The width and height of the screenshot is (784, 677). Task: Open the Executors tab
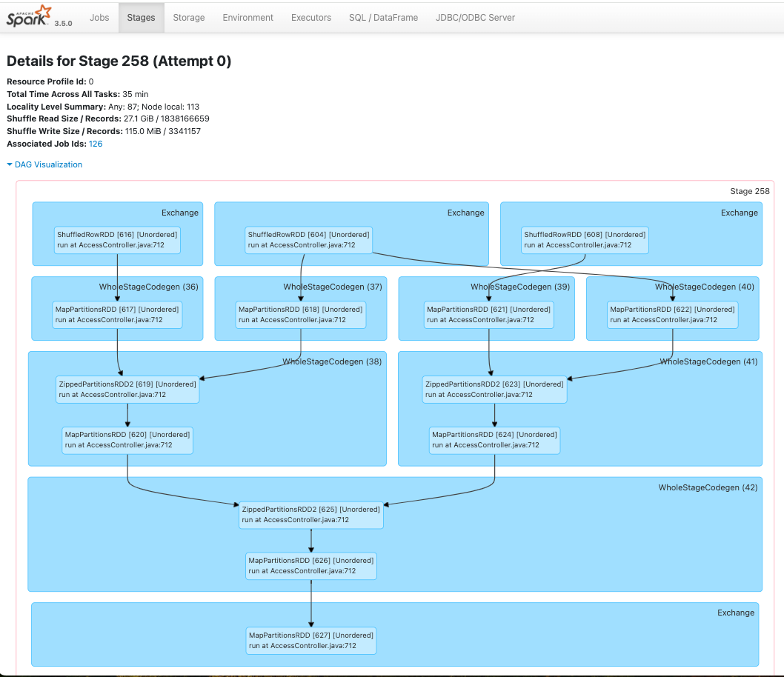[x=310, y=17]
